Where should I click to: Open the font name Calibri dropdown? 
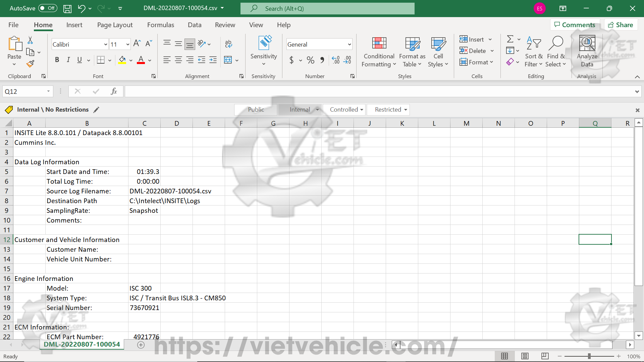105,44
